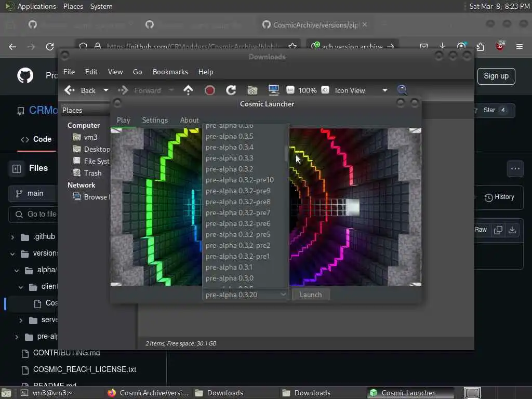Open the Settings tab in Cosmic Launcher
The height and width of the screenshot is (399, 532).
(155, 120)
